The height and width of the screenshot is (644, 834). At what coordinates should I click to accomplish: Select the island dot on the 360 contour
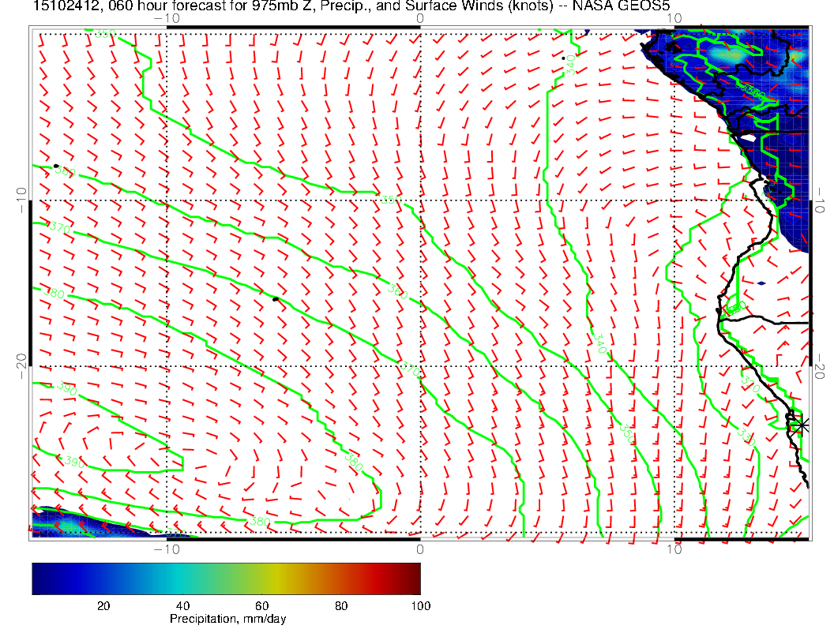pos(56,166)
